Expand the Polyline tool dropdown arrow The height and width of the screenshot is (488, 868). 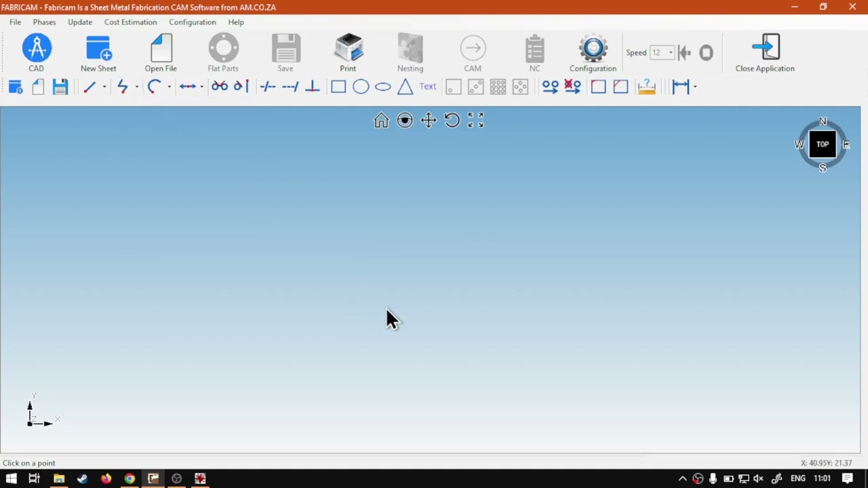coord(137,87)
